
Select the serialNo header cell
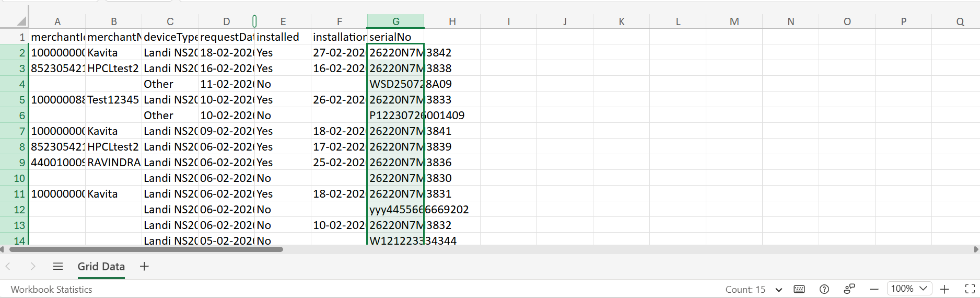point(395,37)
